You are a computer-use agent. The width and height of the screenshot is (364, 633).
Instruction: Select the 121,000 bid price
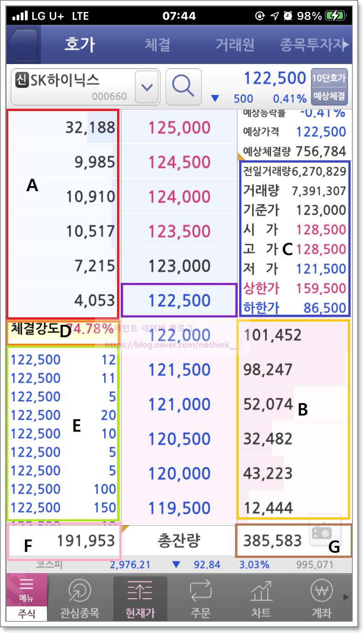click(178, 404)
